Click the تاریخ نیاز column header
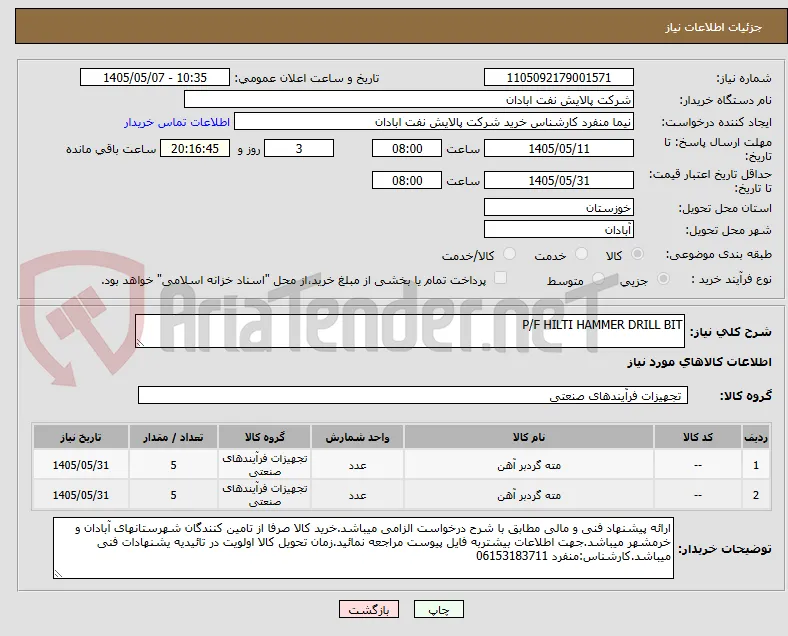Image resolution: width=788 pixels, height=636 pixels. 81,437
